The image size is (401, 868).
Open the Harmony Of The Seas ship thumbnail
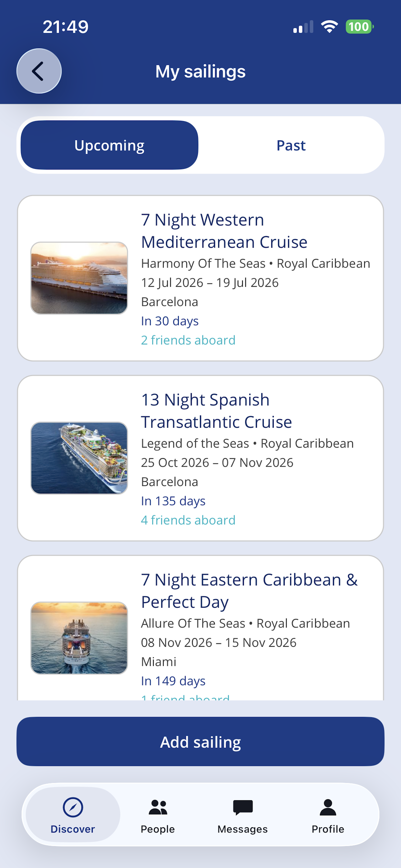click(79, 278)
